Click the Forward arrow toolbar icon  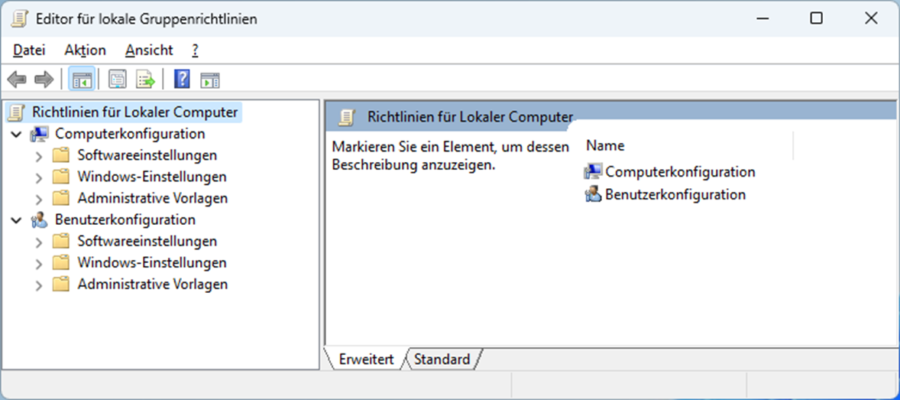tap(44, 79)
